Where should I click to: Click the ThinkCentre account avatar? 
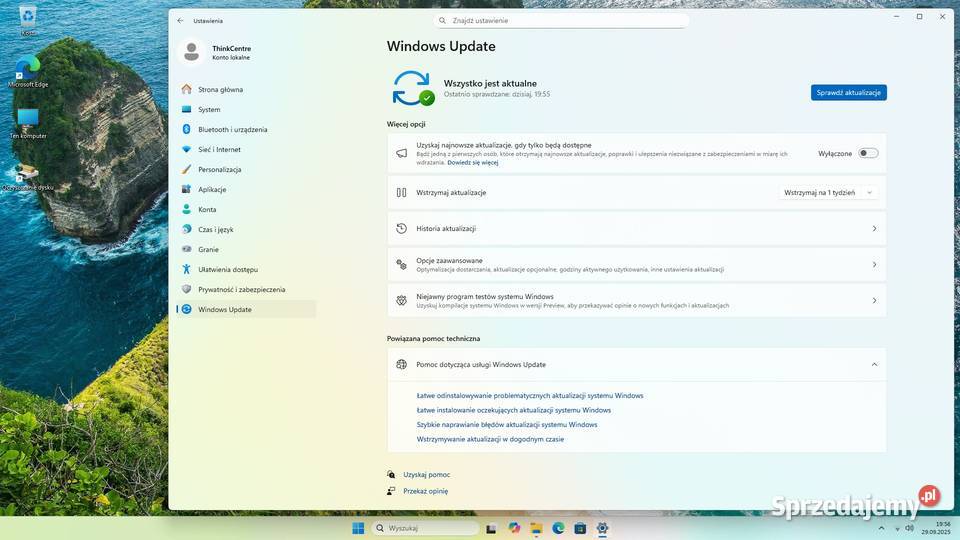[192, 52]
